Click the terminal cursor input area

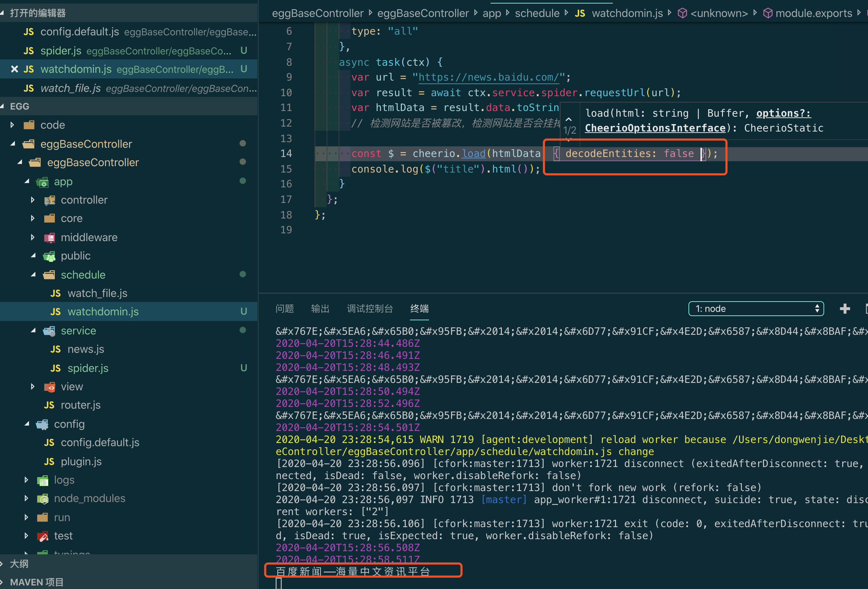point(278,583)
